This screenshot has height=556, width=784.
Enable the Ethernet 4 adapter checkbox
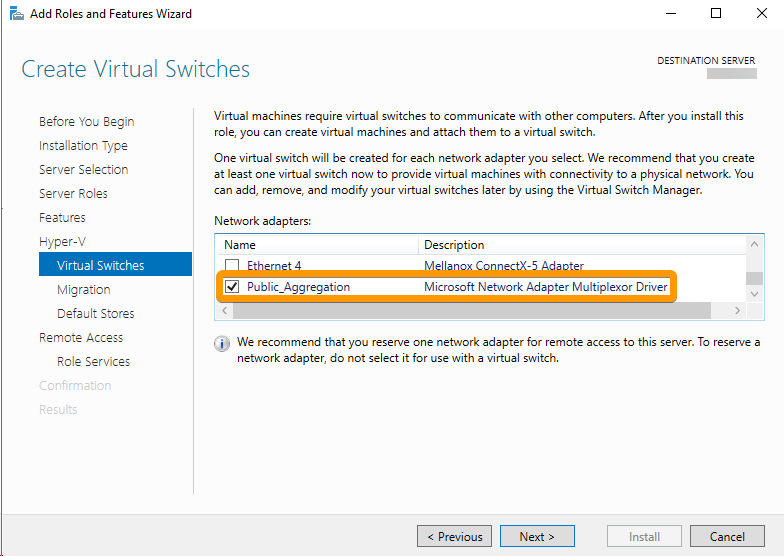(x=232, y=266)
